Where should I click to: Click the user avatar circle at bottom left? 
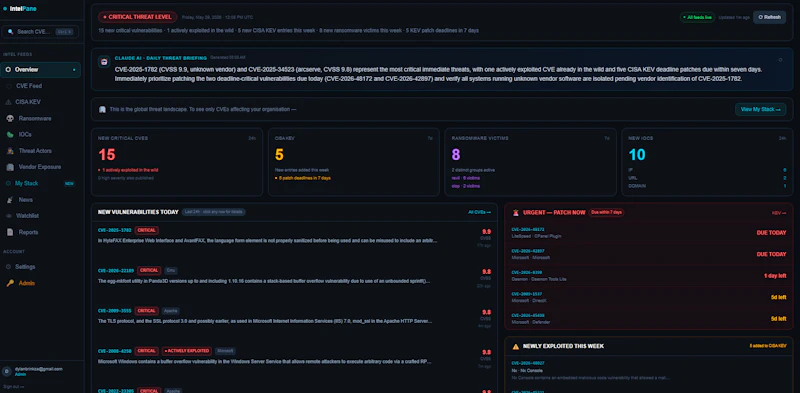[x=7, y=371]
